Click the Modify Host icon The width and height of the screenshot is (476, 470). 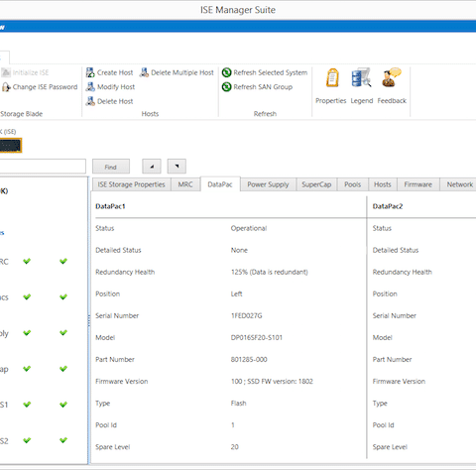(x=90, y=86)
